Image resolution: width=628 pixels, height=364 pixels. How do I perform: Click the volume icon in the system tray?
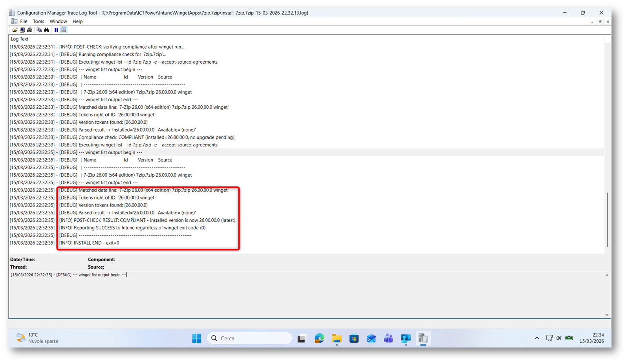tap(558, 338)
